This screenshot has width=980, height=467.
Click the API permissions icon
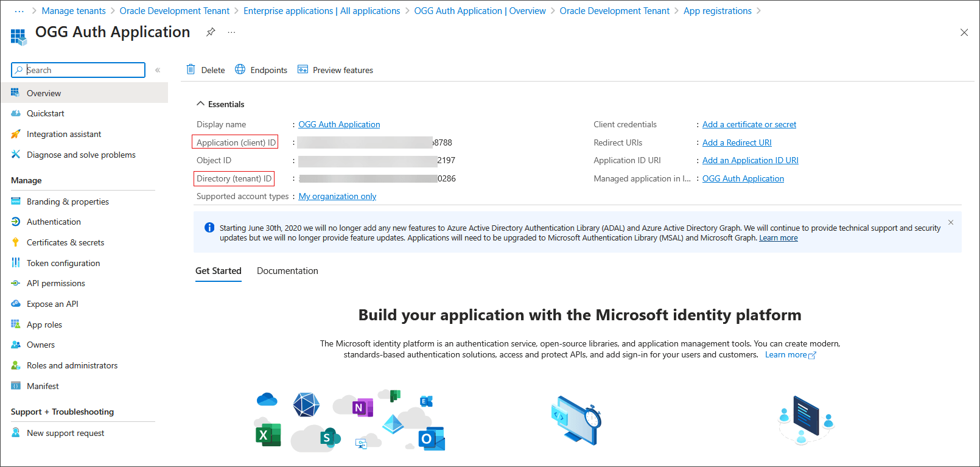(x=15, y=283)
